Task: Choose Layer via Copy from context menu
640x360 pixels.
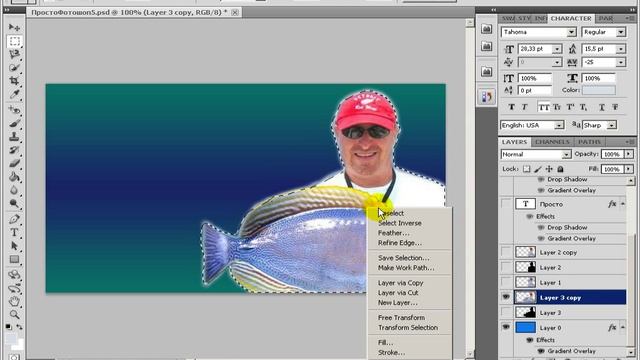Action: click(400, 283)
